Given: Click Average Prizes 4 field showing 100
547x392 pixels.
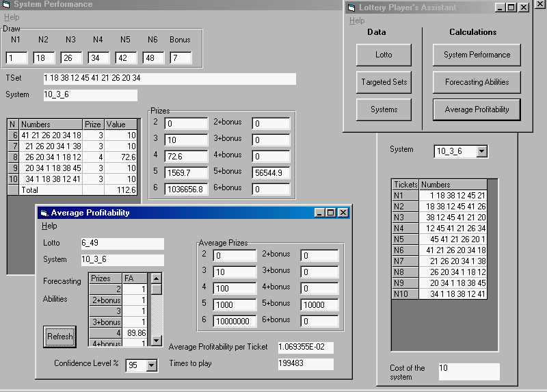Looking at the screenshot, I should [x=235, y=288].
